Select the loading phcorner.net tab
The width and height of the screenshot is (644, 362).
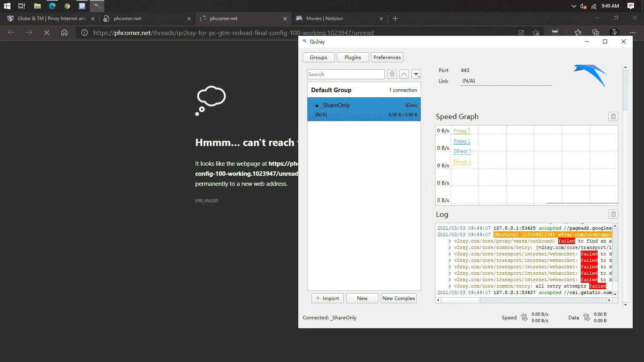pos(243,19)
